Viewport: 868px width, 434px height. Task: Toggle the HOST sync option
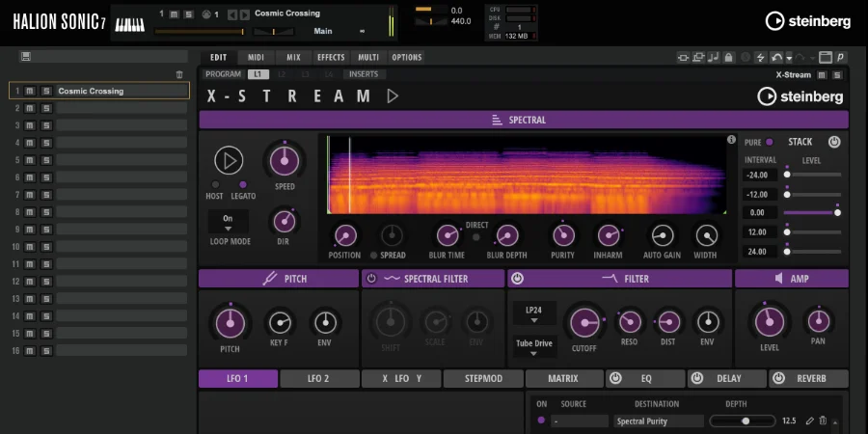pyautogui.click(x=215, y=184)
